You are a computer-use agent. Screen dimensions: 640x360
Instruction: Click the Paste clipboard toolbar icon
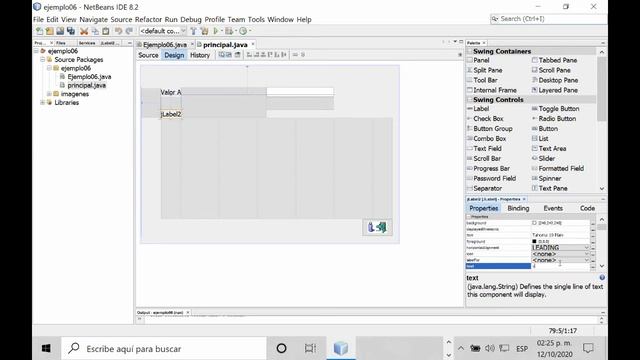pyautogui.click(x=106, y=31)
